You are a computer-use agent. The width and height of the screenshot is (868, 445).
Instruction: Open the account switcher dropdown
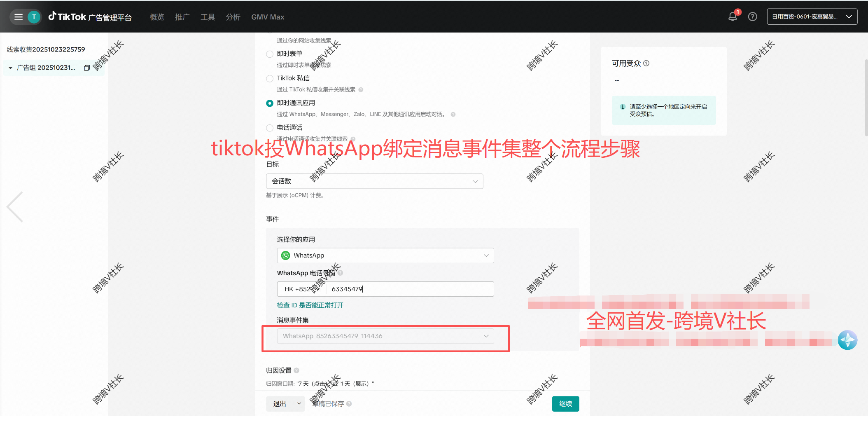click(x=812, y=16)
